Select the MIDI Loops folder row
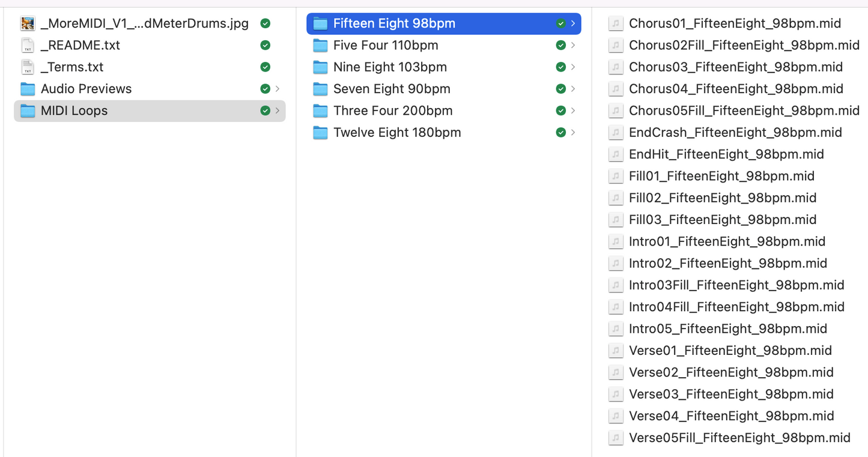 [150, 111]
